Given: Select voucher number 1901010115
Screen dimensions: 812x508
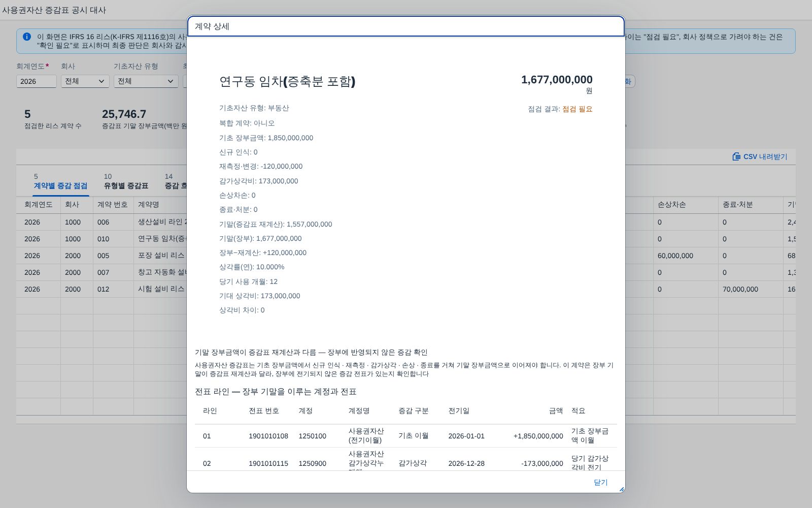Looking at the screenshot, I should (x=268, y=463).
